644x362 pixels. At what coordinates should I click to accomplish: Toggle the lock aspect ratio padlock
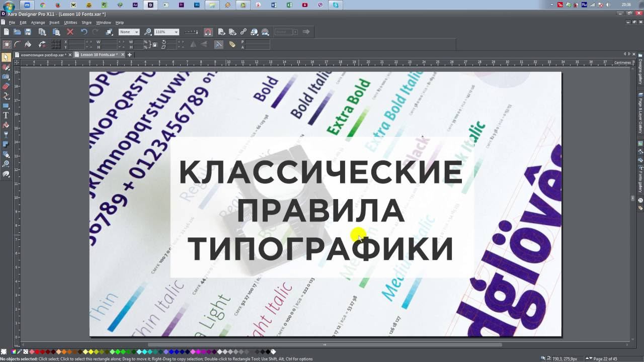pyautogui.click(x=155, y=44)
